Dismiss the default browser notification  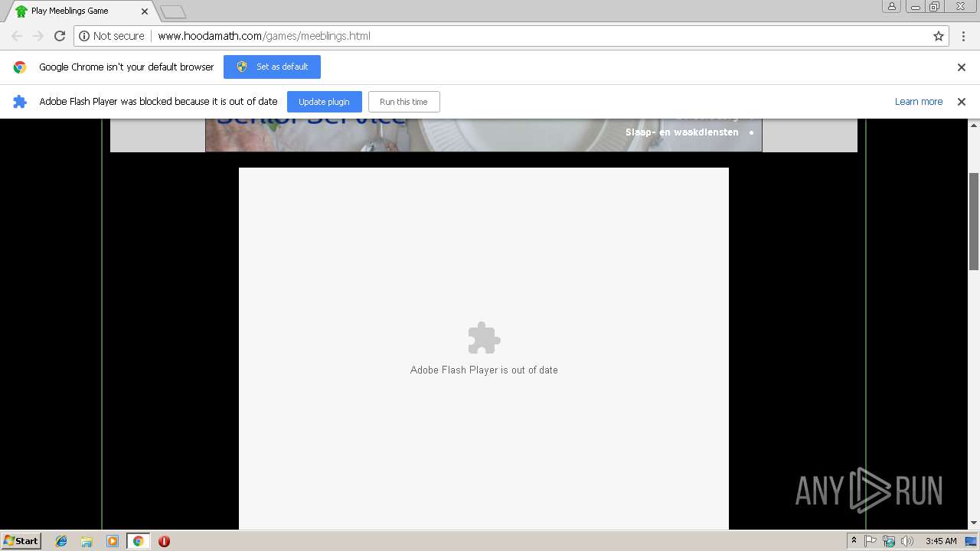coord(962,67)
